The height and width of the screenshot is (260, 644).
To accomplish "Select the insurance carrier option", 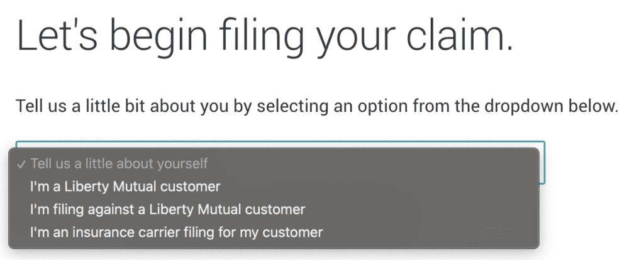I will (x=176, y=232).
